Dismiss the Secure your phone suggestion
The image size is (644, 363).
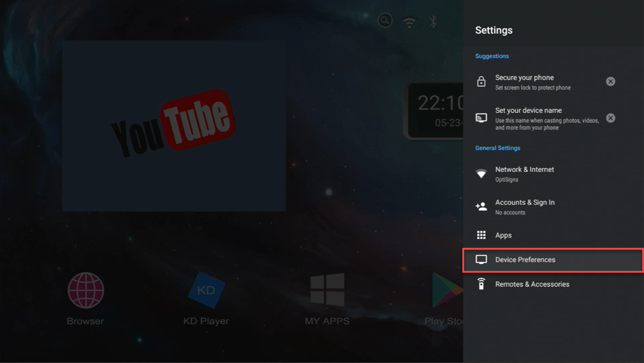tap(610, 81)
